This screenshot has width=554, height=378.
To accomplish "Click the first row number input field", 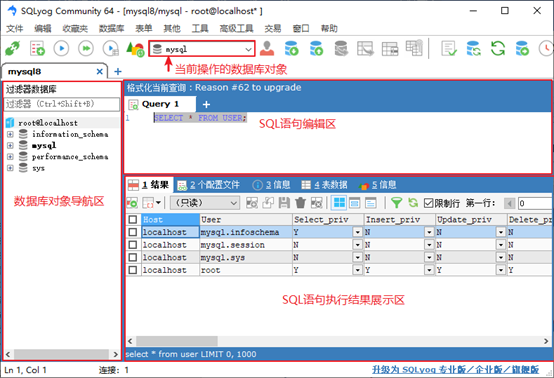I will 535,203.
